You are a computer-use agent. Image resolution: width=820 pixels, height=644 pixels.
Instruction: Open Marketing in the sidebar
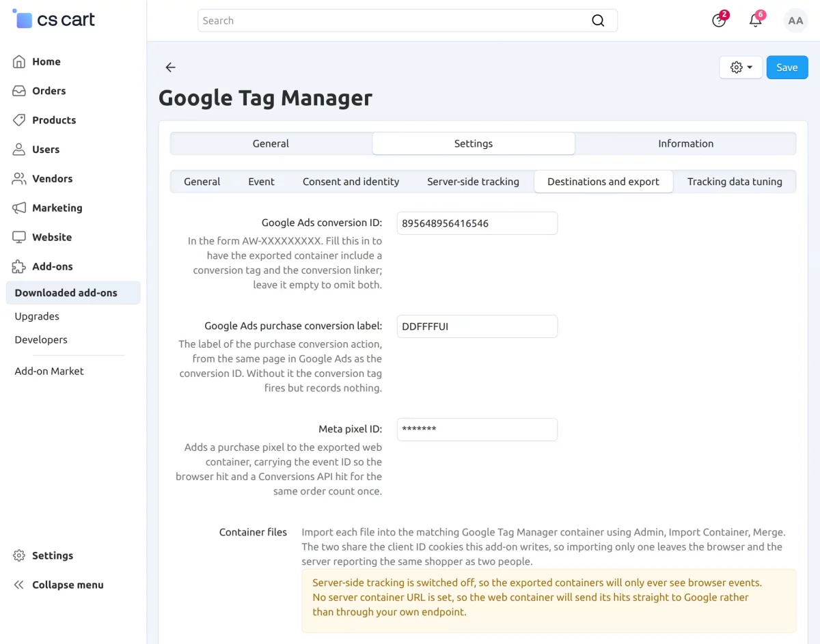click(57, 208)
